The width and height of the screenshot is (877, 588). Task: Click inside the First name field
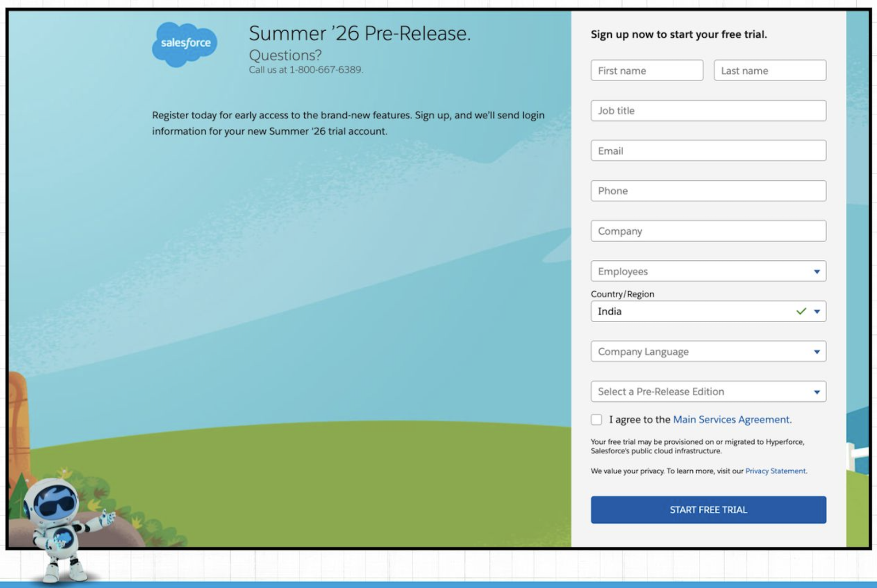click(x=647, y=70)
